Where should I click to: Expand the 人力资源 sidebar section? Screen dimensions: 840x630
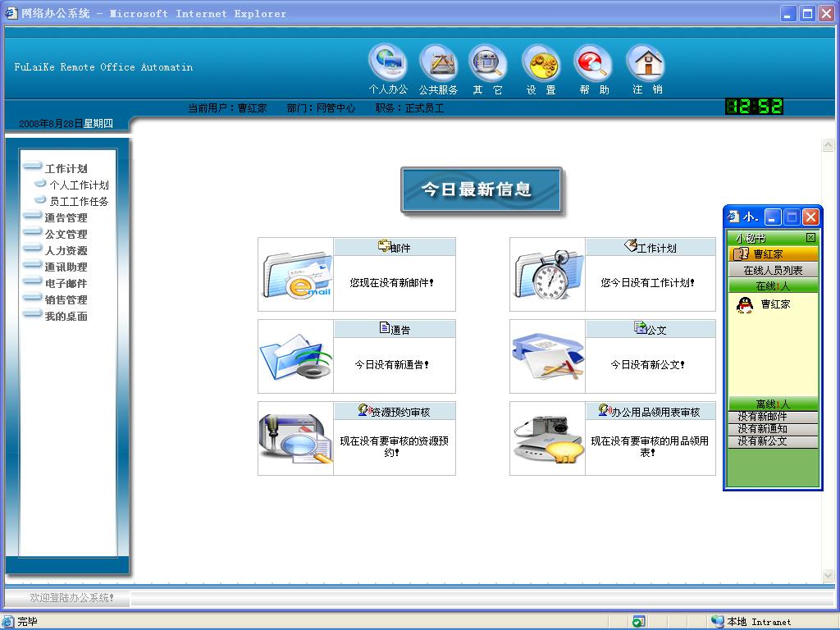click(66, 250)
